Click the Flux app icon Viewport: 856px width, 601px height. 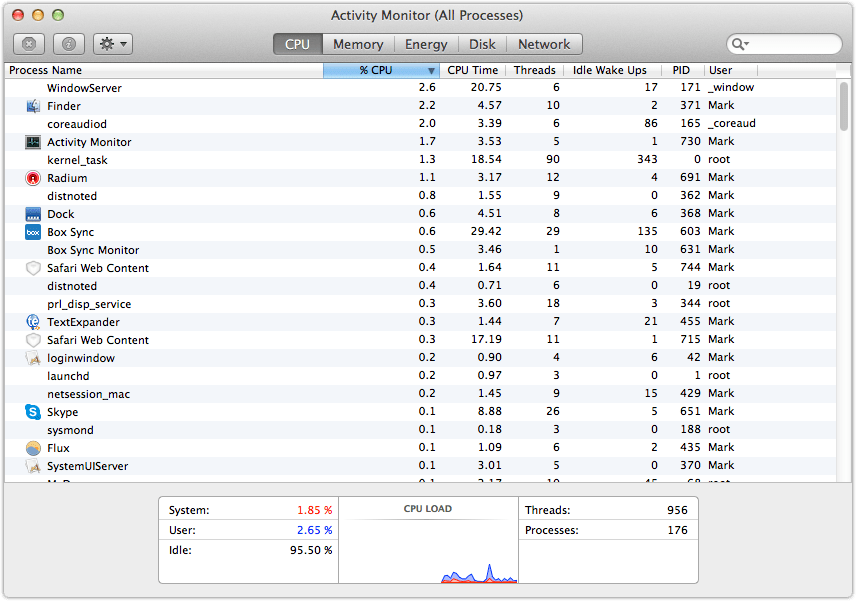click(33, 448)
